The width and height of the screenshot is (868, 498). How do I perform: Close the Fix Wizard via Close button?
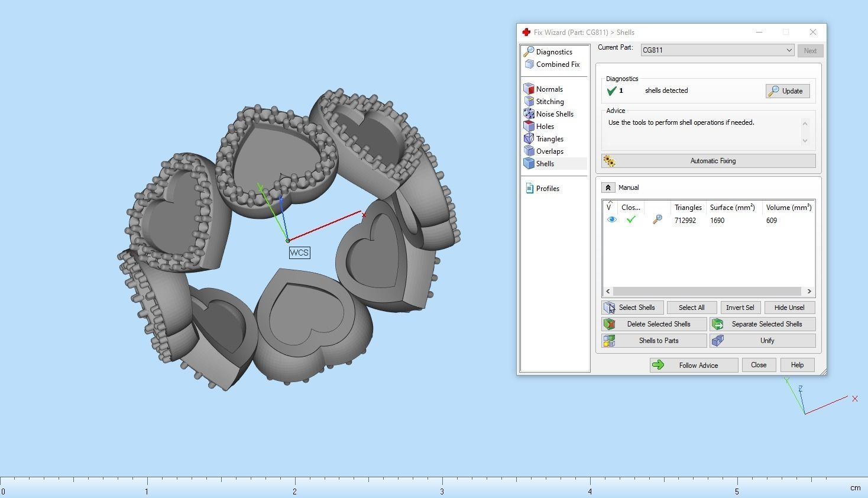coord(759,365)
